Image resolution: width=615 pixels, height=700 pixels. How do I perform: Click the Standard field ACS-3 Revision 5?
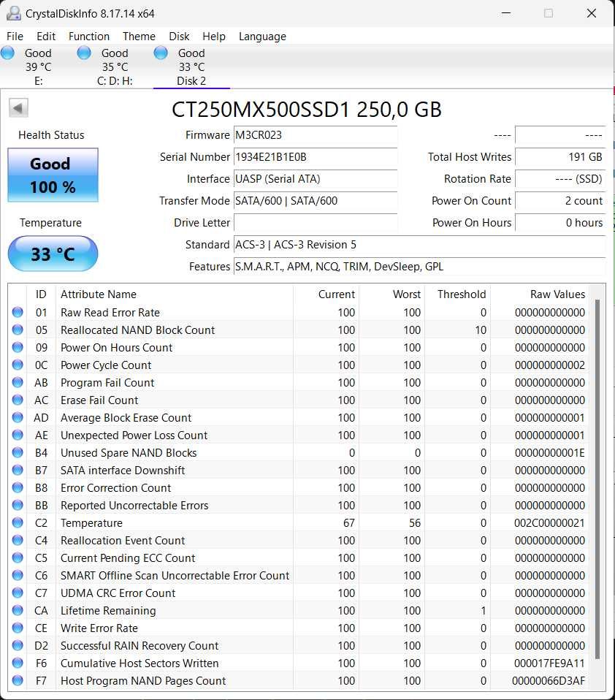pos(419,244)
